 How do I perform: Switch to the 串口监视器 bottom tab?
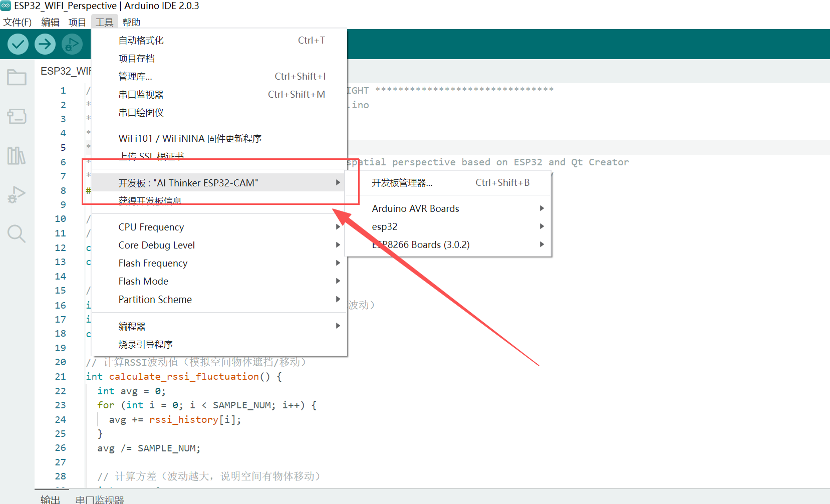[x=100, y=499]
